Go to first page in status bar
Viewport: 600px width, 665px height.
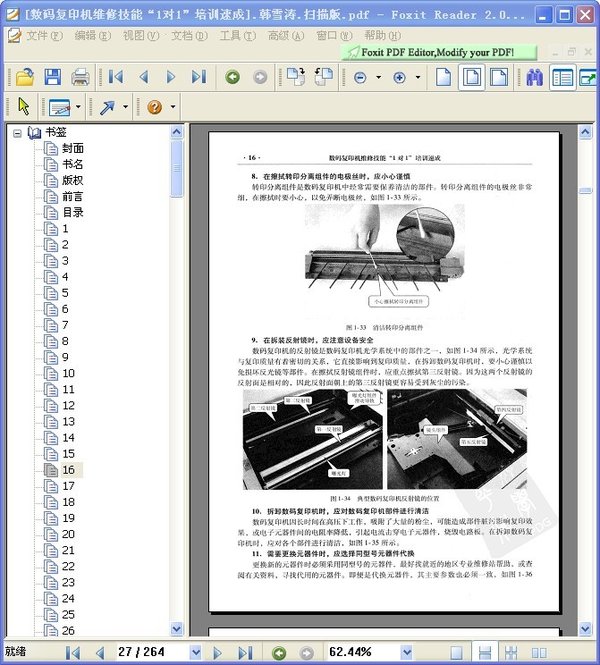pyautogui.click(x=73, y=652)
